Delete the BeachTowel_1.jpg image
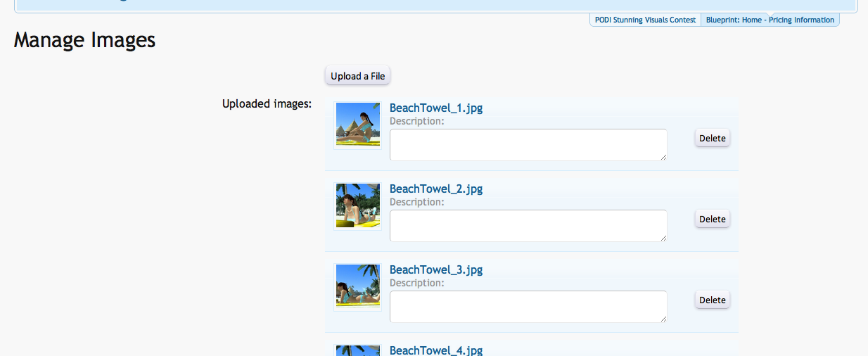The image size is (868, 356). [x=712, y=139]
